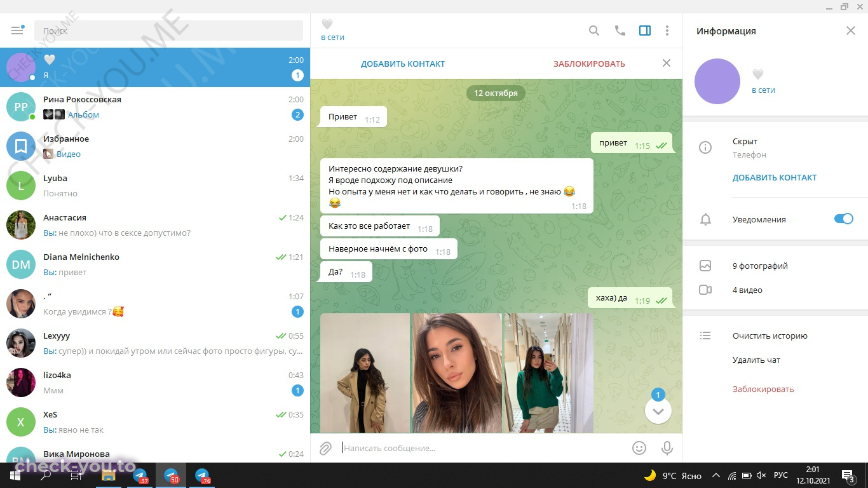868x488 pixels.
Task: Open chat with Diana Melnichenko
Action: 155,264
